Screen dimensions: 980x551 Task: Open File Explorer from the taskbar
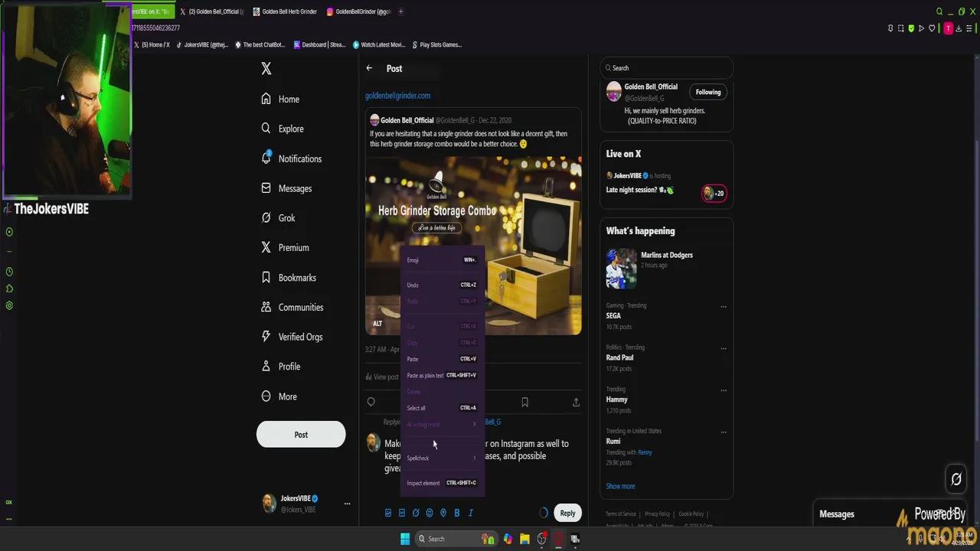(524, 539)
